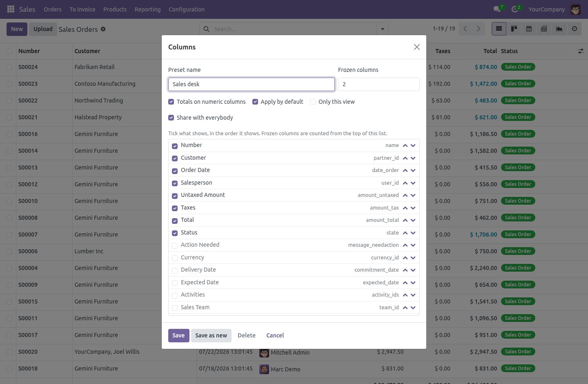
Task: Click Save as new
Action: tap(211, 335)
